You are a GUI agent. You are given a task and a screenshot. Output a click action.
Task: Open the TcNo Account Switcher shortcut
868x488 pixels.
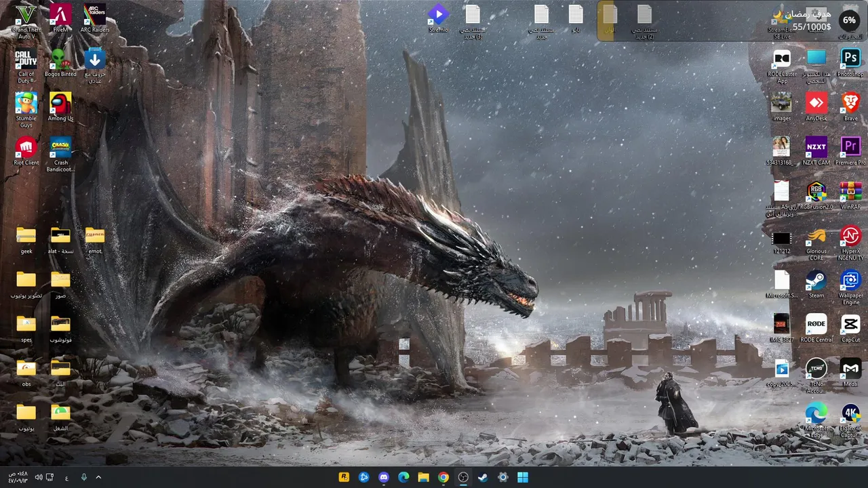click(x=816, y=376)
